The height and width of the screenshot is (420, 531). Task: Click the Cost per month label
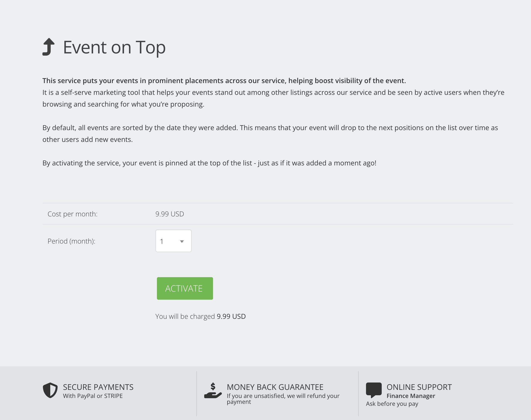click(x=73, y=214)
